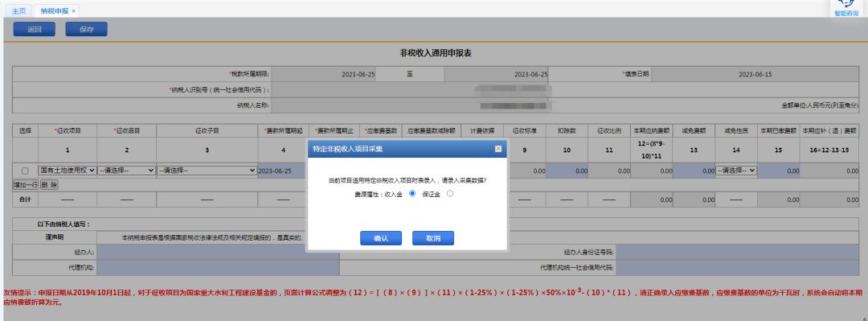868x321 pixels.
Task: Tick the row selection checkbox
Action: point(25,171)
